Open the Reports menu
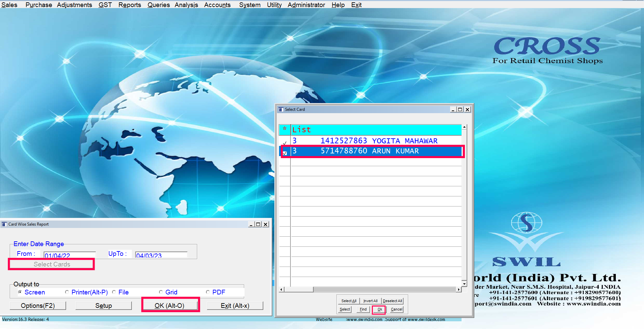644x329 pixels. click(129, 5)
